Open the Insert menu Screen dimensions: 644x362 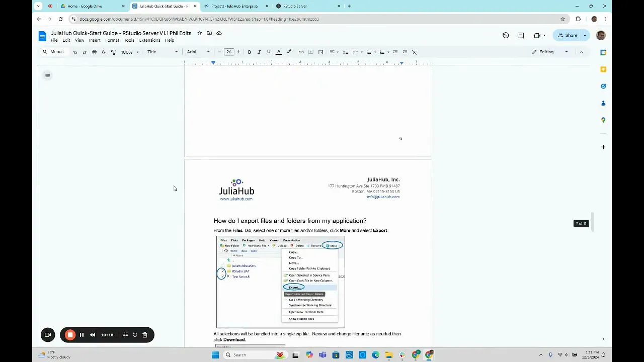tap(95, 40)
